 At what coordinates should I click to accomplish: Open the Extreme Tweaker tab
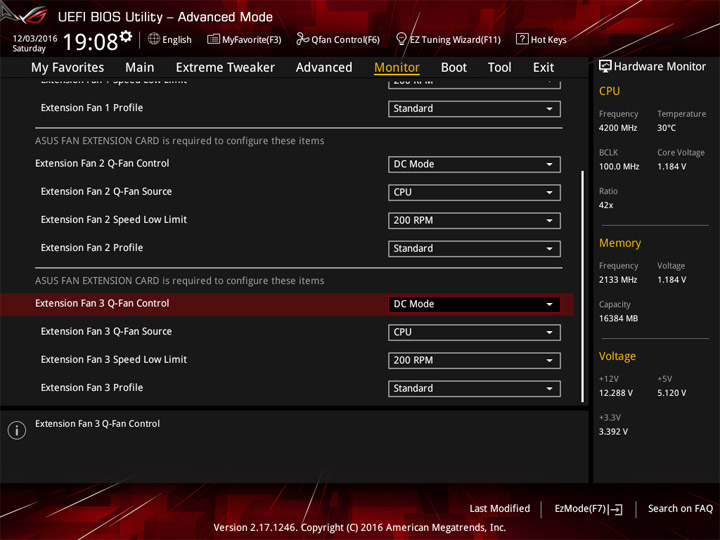pyautogui.click(x=225, y=68)
